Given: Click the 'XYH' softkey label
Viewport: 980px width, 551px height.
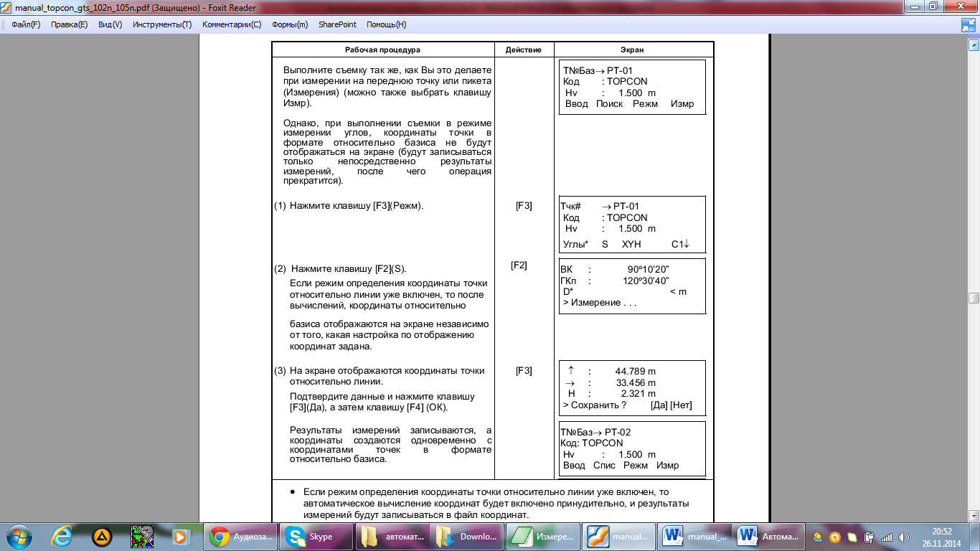Looking at the screenshot, I should 631,245.
